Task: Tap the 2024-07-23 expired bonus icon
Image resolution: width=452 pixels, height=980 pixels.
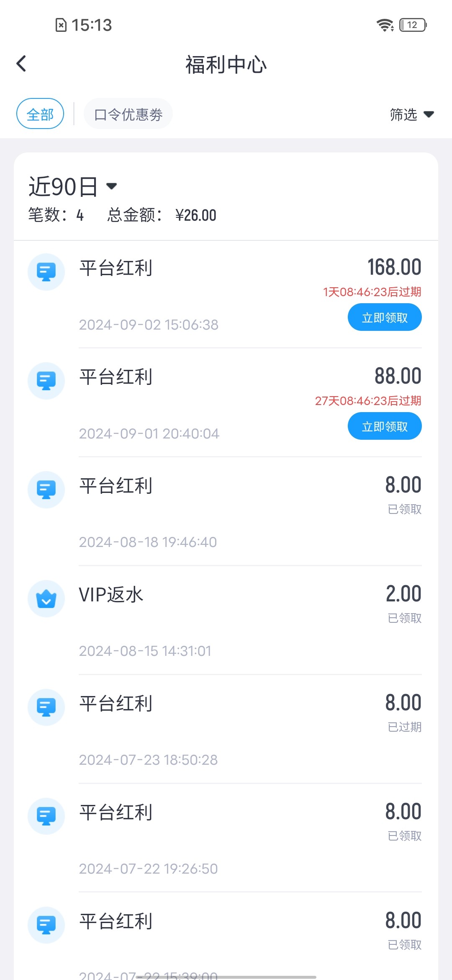Action: [x=46, y=707]
